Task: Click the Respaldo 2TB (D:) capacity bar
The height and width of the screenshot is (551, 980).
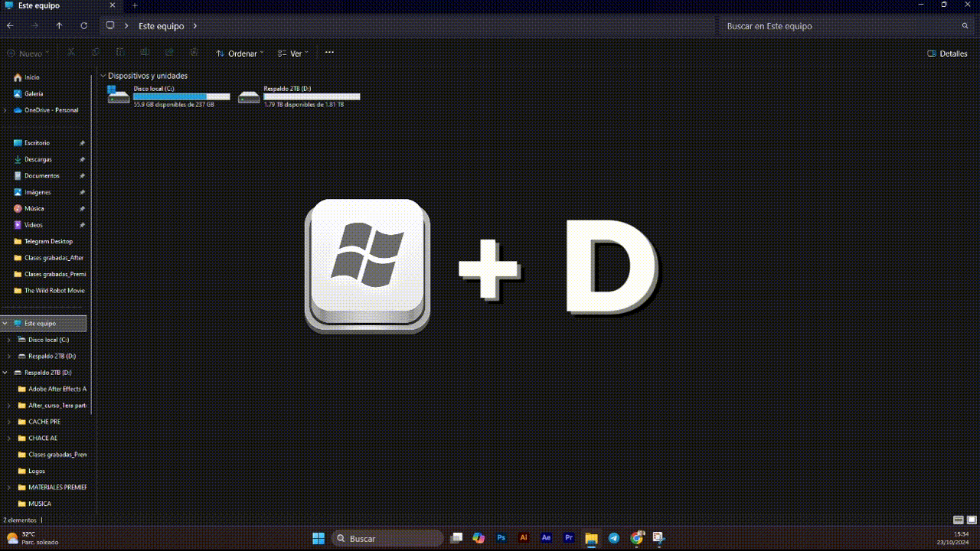Action: [312, 96]
